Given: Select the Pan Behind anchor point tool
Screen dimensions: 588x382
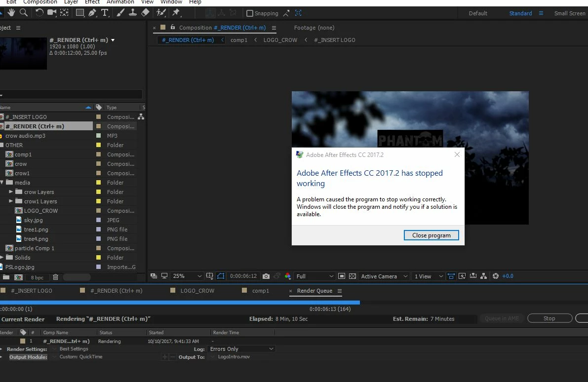Looking at the screenshot, I should point(65,13).
